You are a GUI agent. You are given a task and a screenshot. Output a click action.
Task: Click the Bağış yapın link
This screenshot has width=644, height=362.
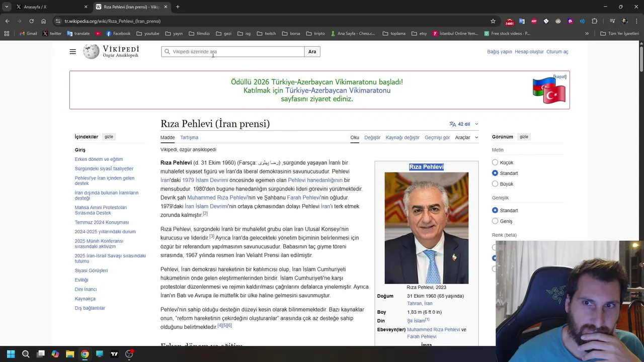click(x=500, y=52)
